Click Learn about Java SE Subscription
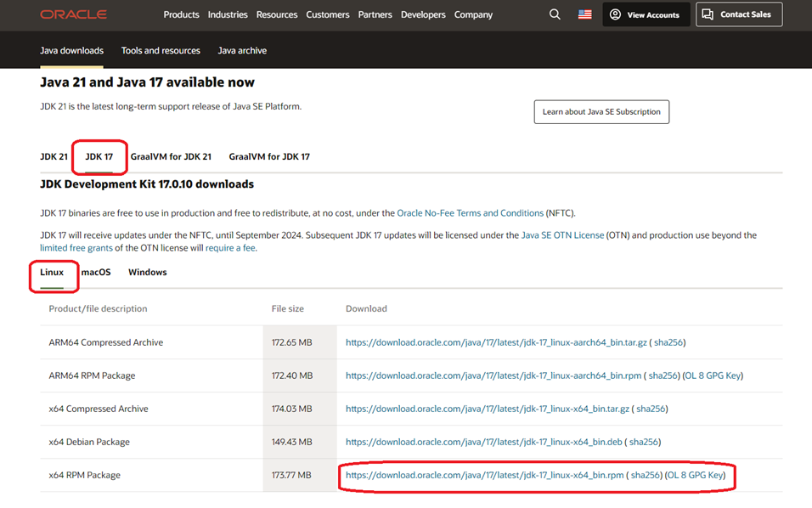 (601, 112)
